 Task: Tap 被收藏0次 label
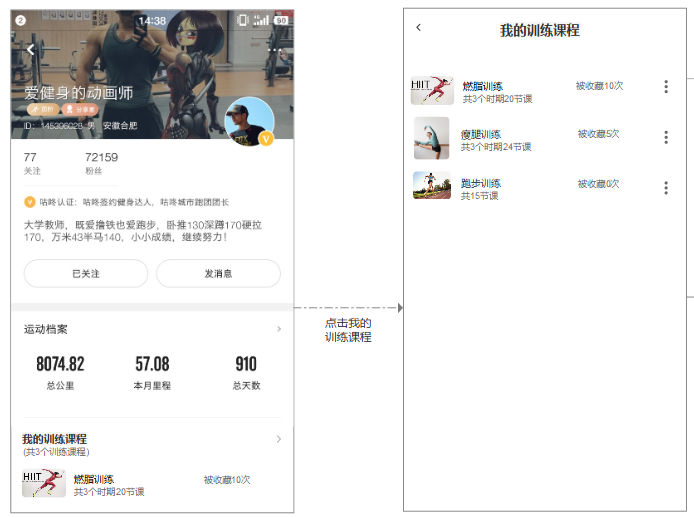tap(598, 184)
